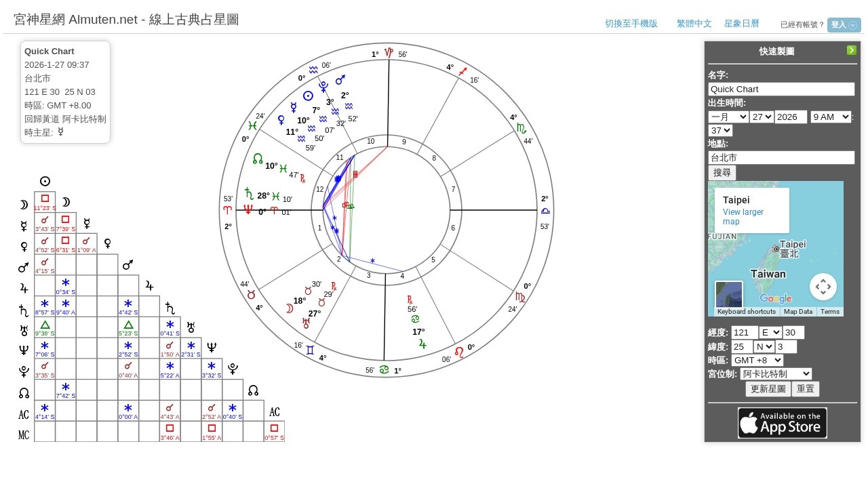Image resolution: width=868 pixels, height=488 pixels.
Task: Select the satellite view thumbnail on the map
Action: [728, 293]
